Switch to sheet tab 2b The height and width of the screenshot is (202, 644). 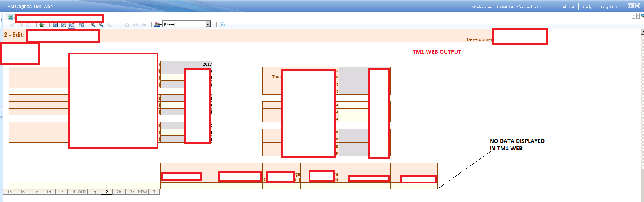coord(119,192)
